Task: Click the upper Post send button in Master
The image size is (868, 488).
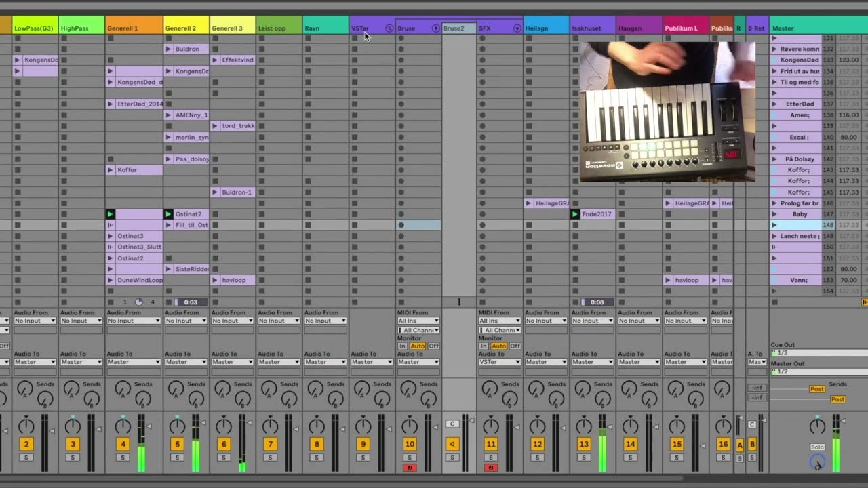Action: (x=817, y=389)
